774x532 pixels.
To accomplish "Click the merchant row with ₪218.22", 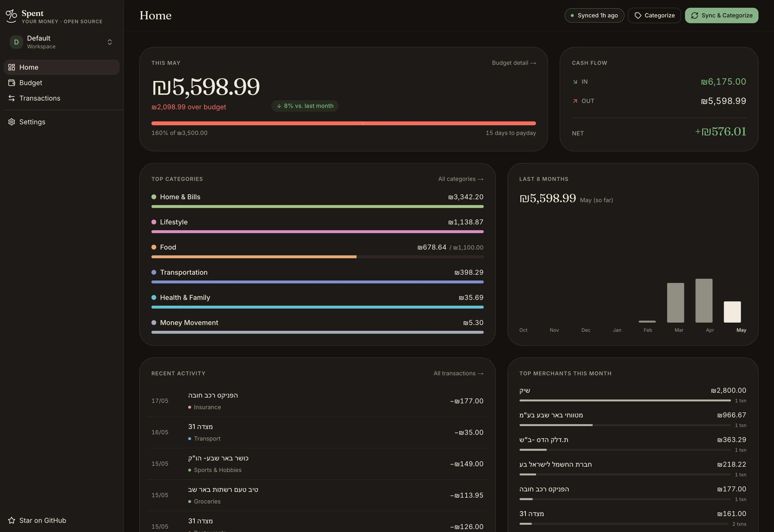I will click(x=633, y=469).
